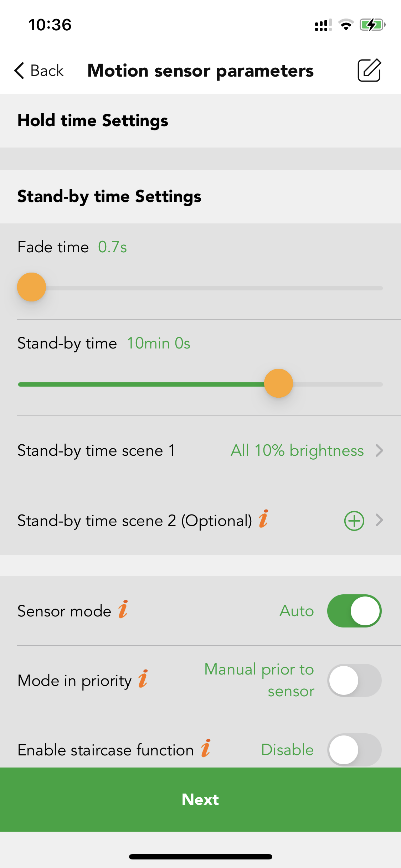This screenshot has height=868, width=401.
Task: Tap the Sensor mode info icon
Action: click(x=123, y=609)
